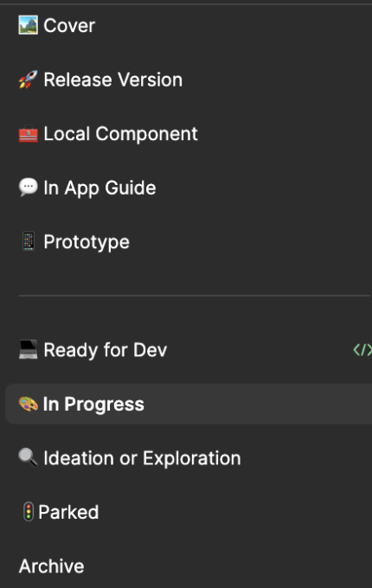Click the red toolbox icon
Viewport: 372px width, 588px height.
29,134
